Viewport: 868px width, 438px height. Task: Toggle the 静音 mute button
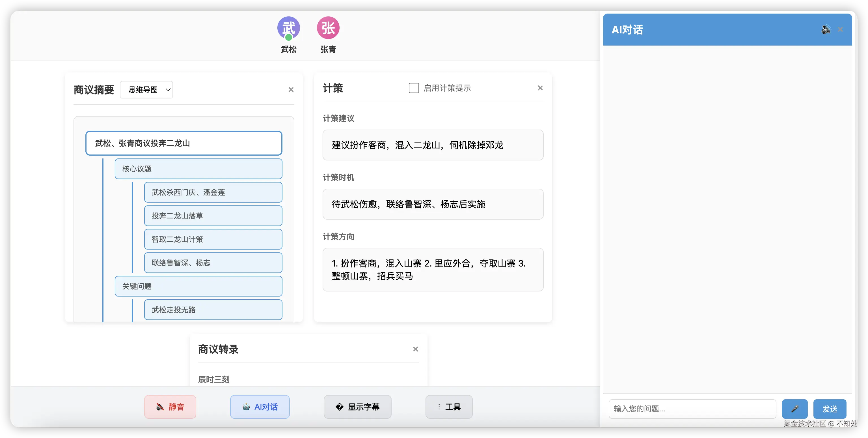point(170,407)
